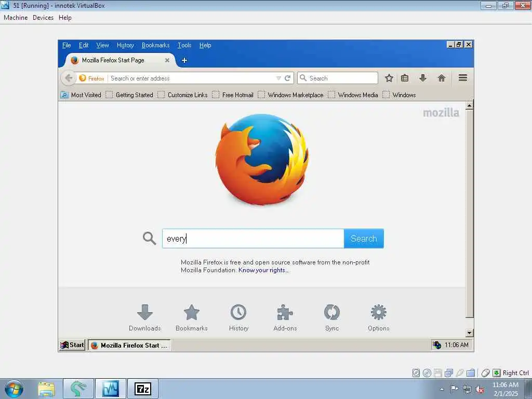Click the magnifier icon beside the start page search field
Viewport: 532px width, 399px height.
click(149, 238)
